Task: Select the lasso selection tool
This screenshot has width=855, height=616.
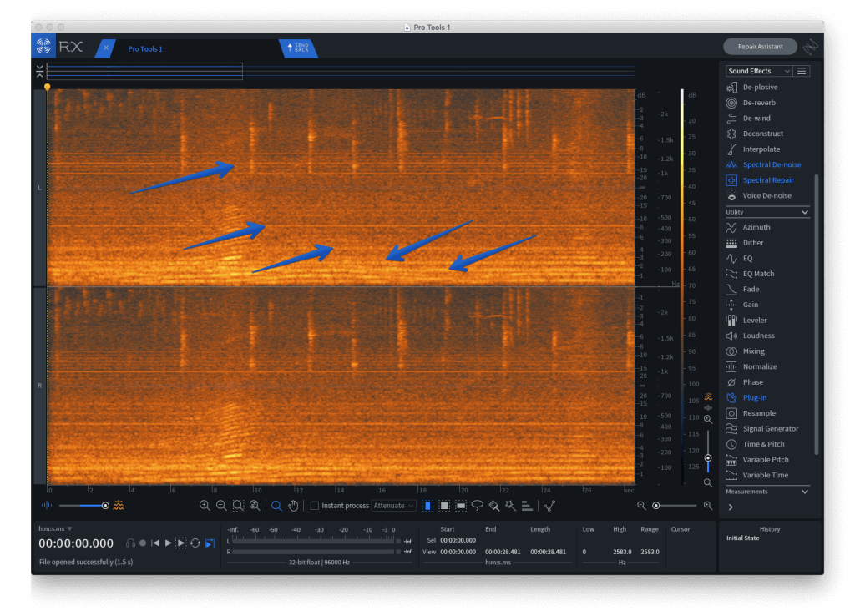Action: (477, 506)
